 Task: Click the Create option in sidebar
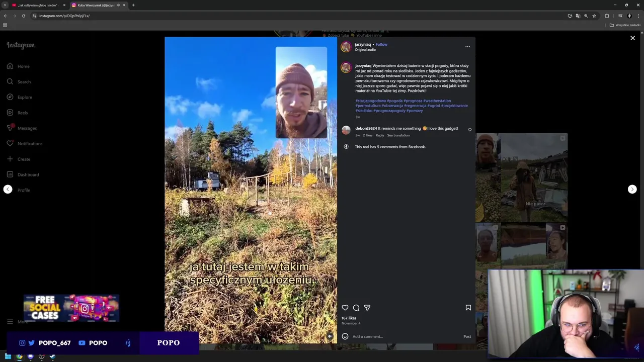point(19,159)
